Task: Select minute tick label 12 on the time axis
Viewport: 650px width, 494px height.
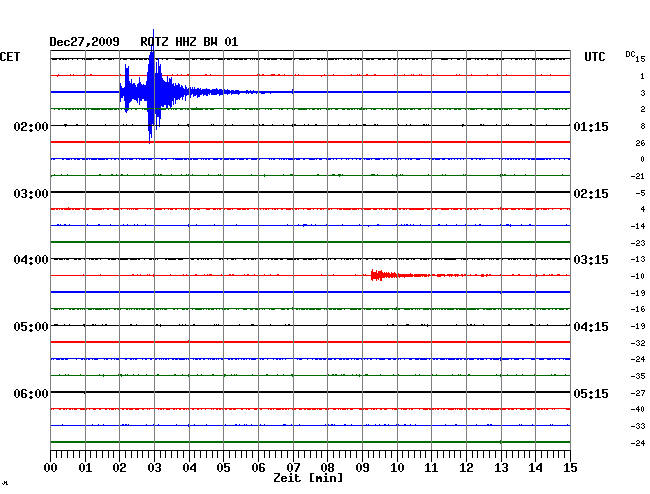Action: 466,468
